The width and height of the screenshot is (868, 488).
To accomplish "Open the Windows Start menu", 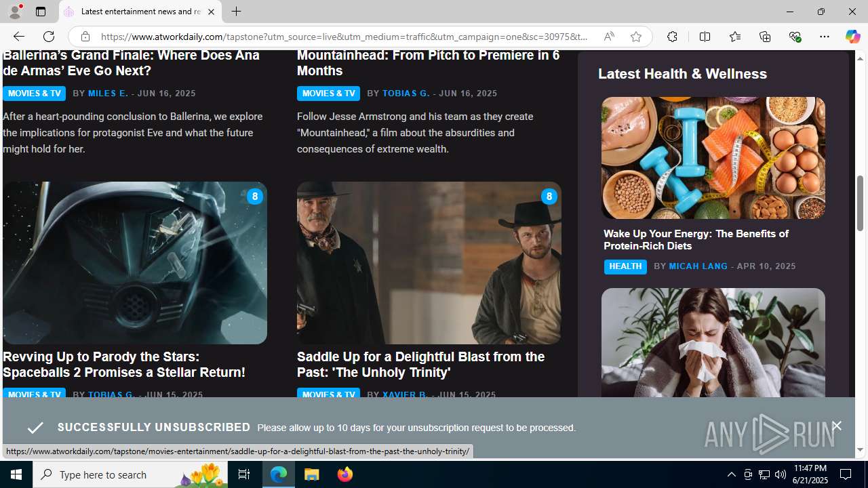I will coord(16,474).
